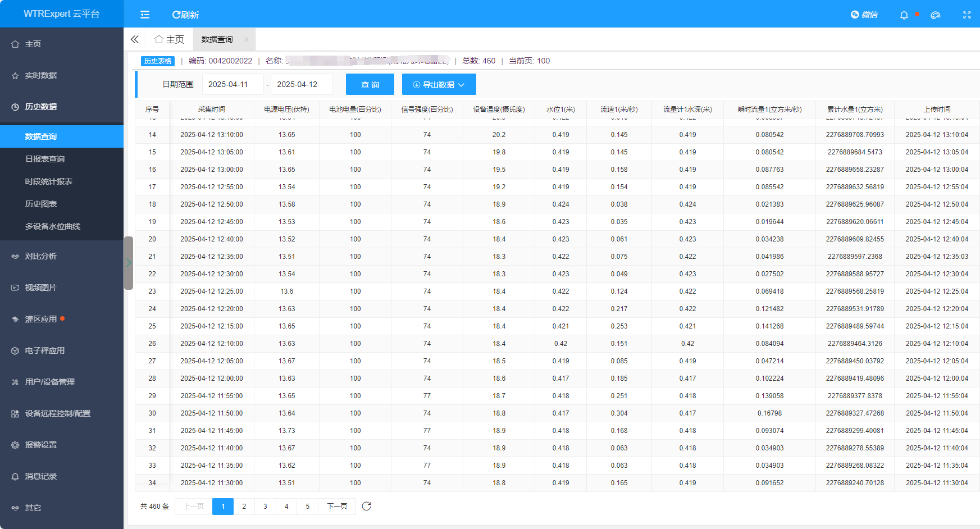
Task: Toggle fullscreen mode icon
Action: pyautogui.click(x=967, y=15)
